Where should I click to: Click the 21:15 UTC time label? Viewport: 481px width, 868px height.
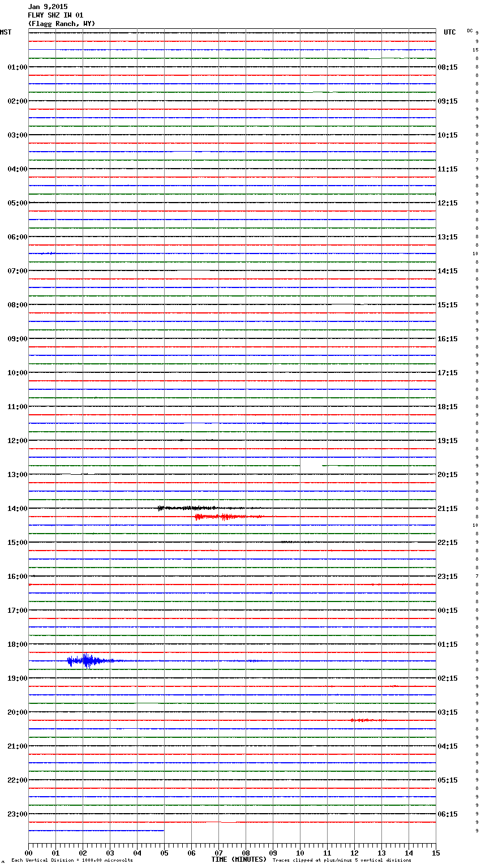coord(448,509)
